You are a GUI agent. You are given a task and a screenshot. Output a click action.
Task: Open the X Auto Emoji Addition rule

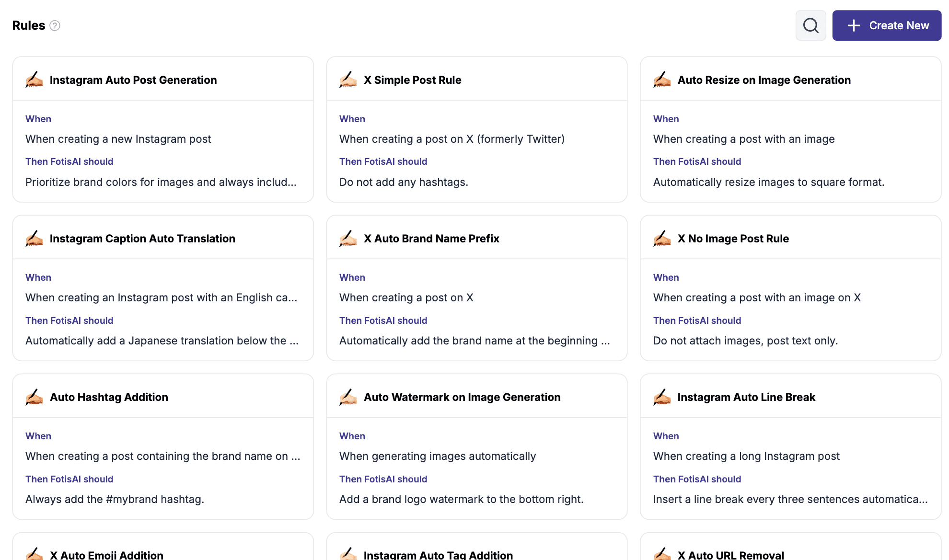point(106,555)
